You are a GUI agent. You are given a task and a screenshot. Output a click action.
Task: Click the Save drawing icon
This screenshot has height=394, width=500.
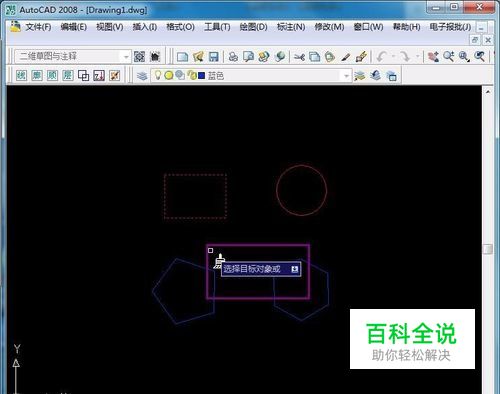click(x=213, y=57)
